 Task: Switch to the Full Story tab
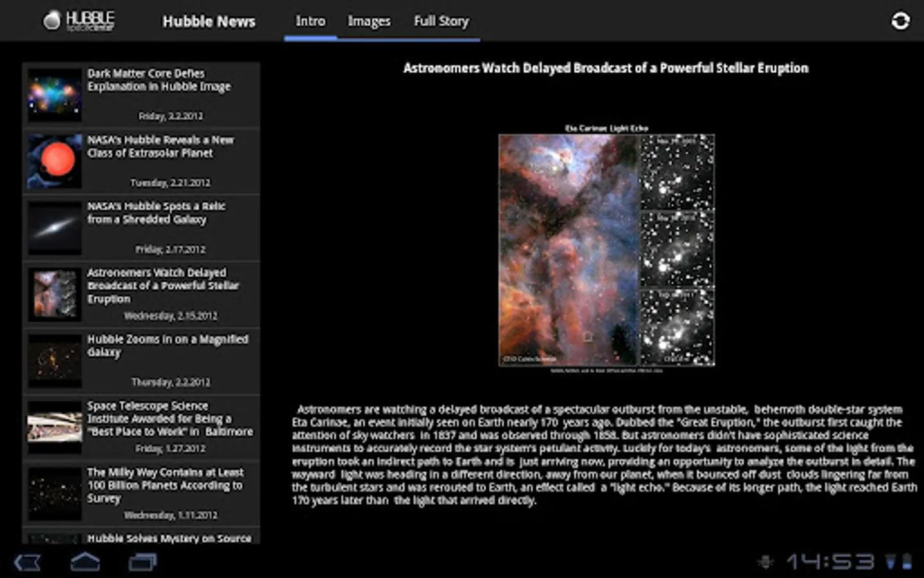coord(441,21)
